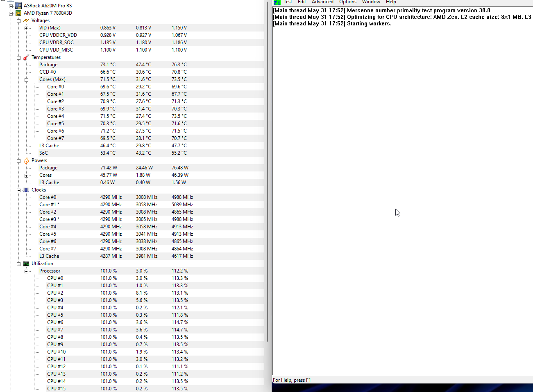Image resolution: width=533 pixels, height=392 pixels.
Task: Expand the ASRock A620M Pro RS node
Action: (11, 6)
